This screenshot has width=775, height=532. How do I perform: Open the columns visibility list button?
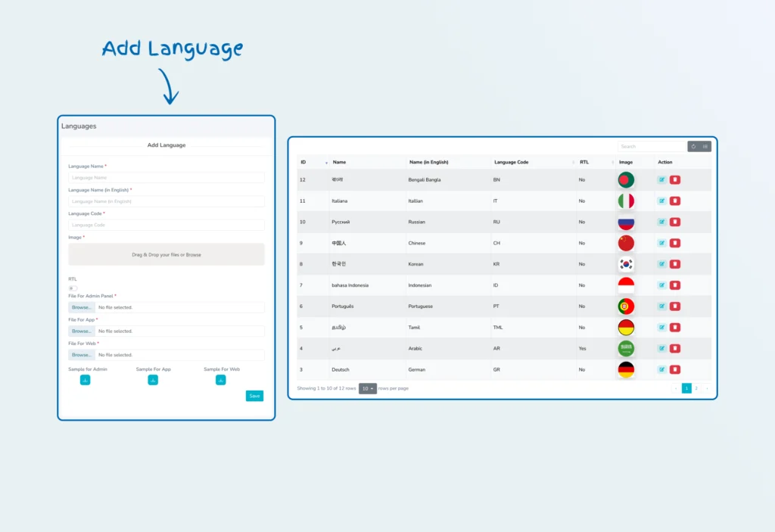(x=705, y=147)
